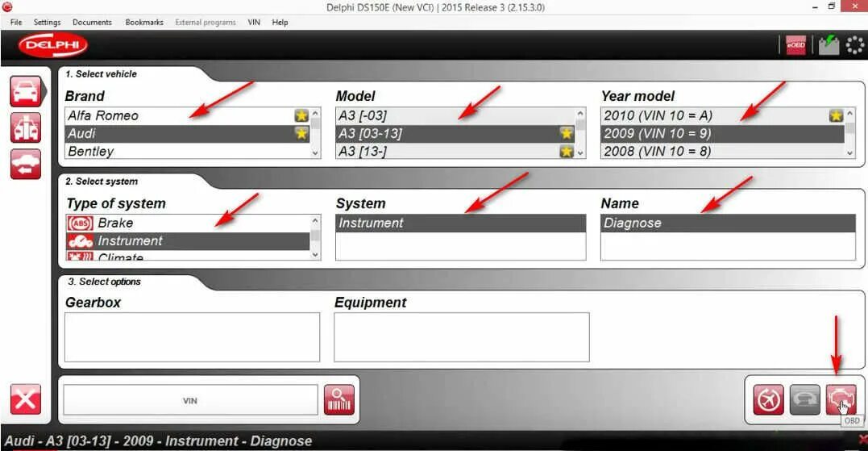Screen dimensions: 868x451
Task: Select Instrument in Type of system list
Action: 188,241
